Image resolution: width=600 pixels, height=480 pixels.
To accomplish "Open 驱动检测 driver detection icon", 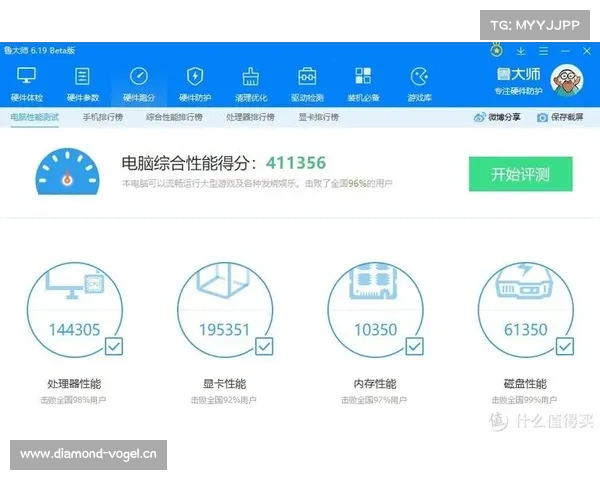I will pyautogui.click(x=307, y=76).
